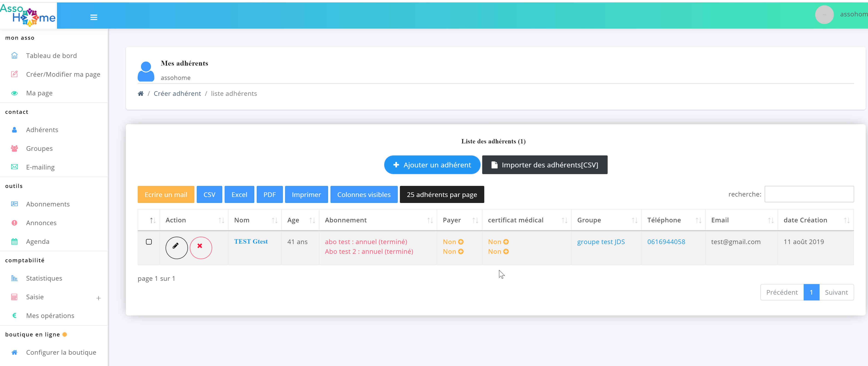Click Ecrire un mail button
Image resolution: width=868 pixels, height=366 pixels.
166,195
